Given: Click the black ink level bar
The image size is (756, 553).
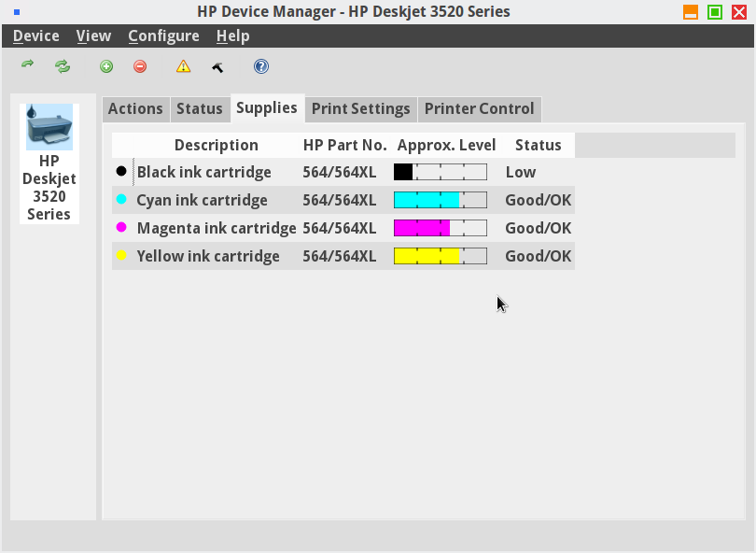Looking at the screenshot, I should (440, 172).
